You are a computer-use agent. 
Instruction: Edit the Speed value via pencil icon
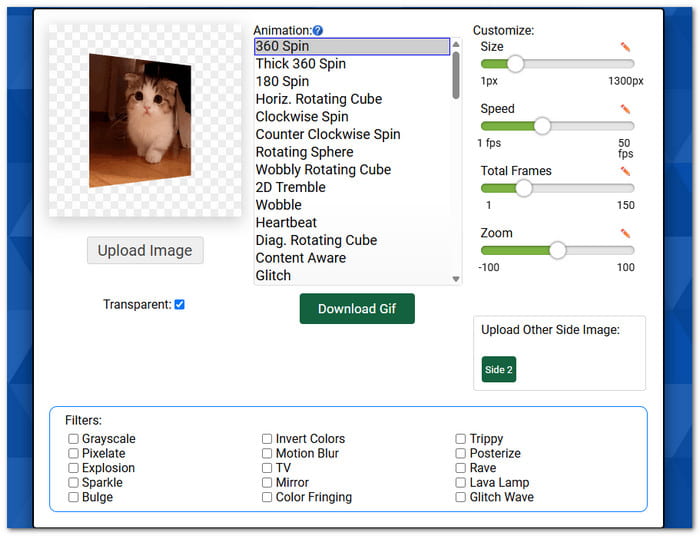625,109
